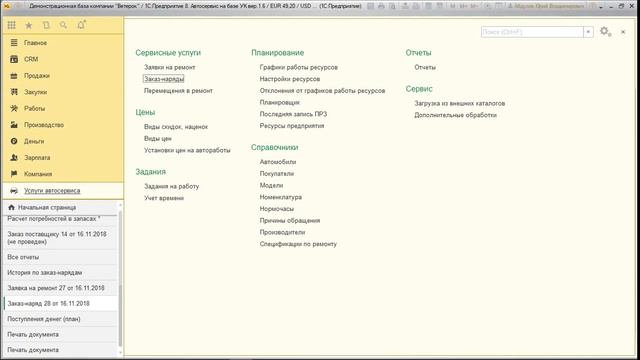Close the functions menu with the small X

pos(623,32)
